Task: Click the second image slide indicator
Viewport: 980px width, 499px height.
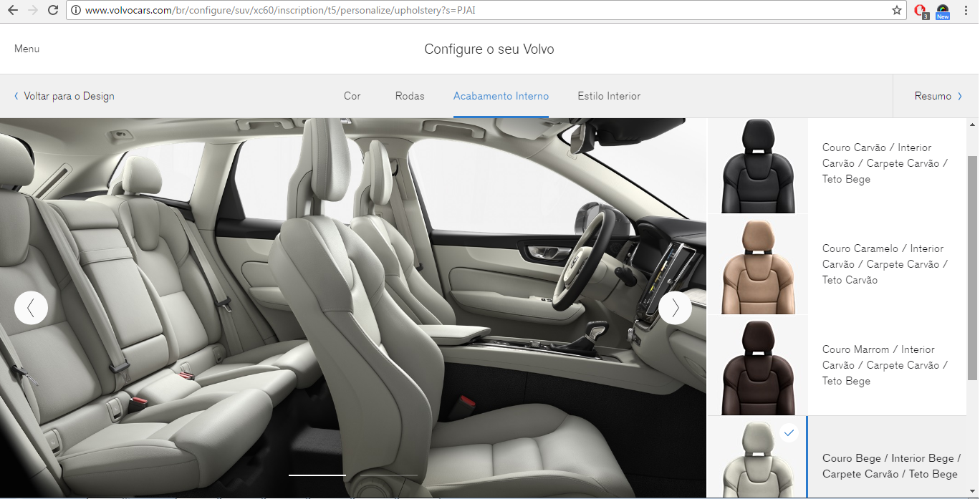Action: point(388,475)
